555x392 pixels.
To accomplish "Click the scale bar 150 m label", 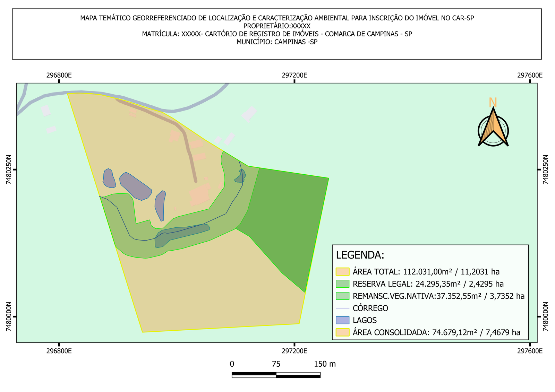I will tap(325, 364).
